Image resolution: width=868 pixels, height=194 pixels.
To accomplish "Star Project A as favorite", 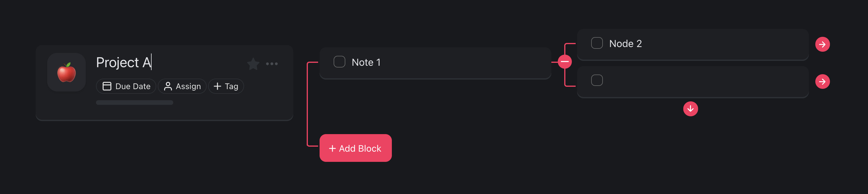I will click(253, 63).
